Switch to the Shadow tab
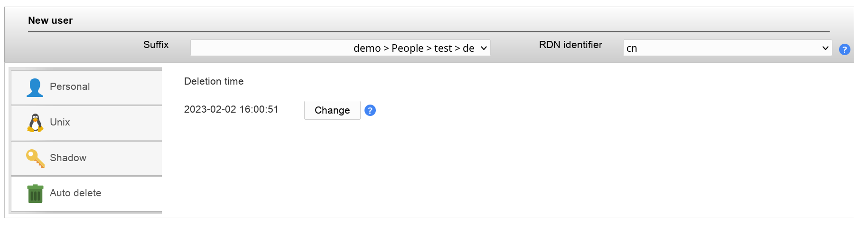The width and height of the screenshot is (868, 231). pos(68,158)
